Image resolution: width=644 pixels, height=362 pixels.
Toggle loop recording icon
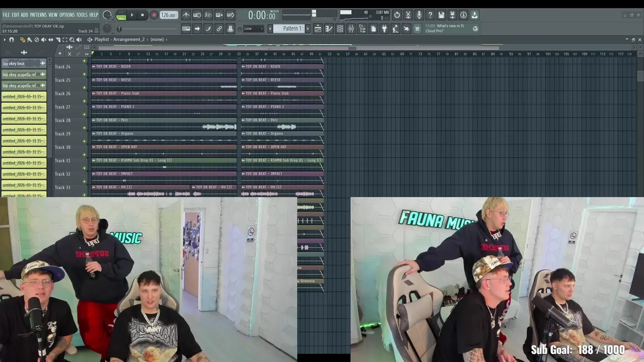230,15
